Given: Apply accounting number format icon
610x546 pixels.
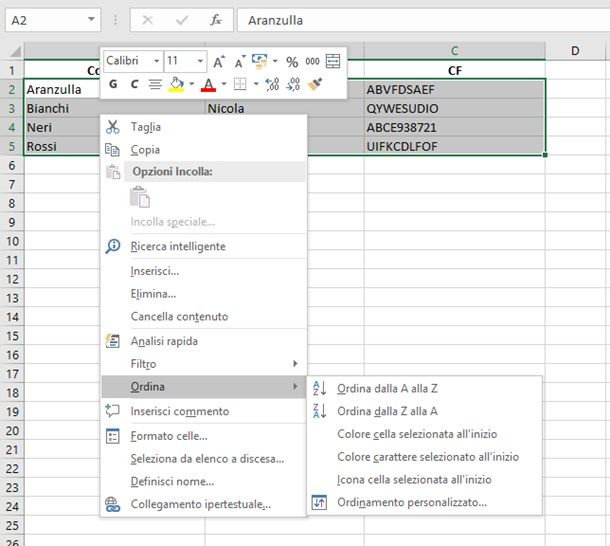Looking at the screenshot, I should (x=259, y=61).
